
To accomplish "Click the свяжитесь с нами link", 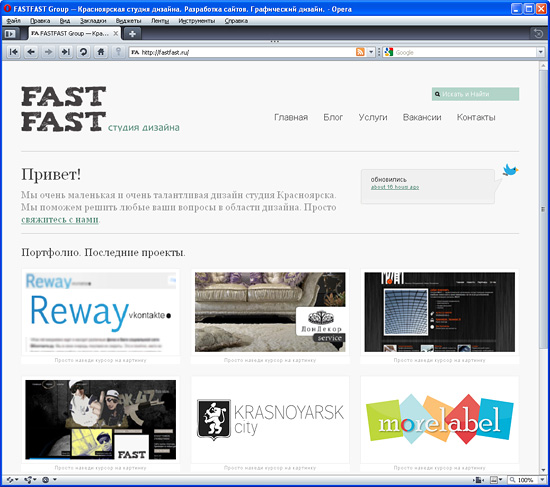I will pos(60,220).
